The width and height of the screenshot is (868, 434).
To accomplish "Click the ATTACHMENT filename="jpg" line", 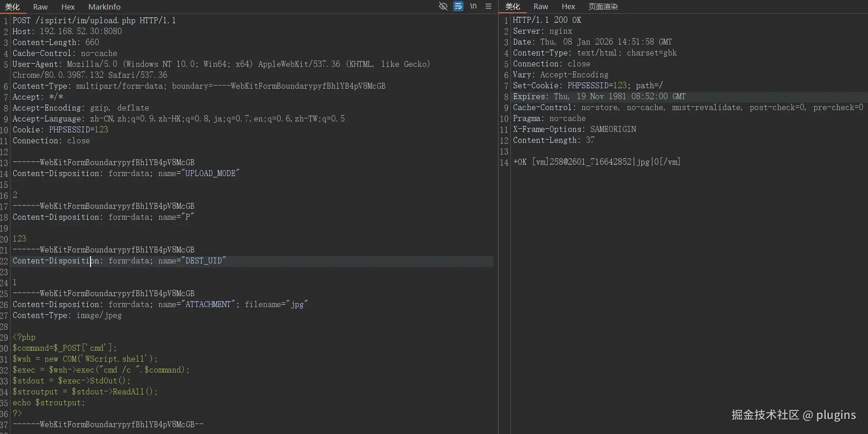I will [x=160, y=304].
